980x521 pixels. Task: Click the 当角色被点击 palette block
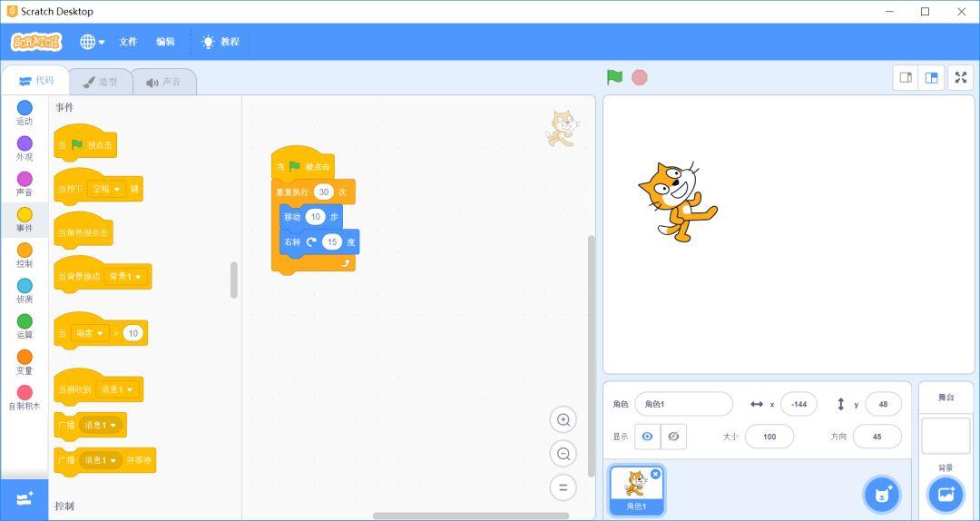pyautogui.click(x=83, y=231)
